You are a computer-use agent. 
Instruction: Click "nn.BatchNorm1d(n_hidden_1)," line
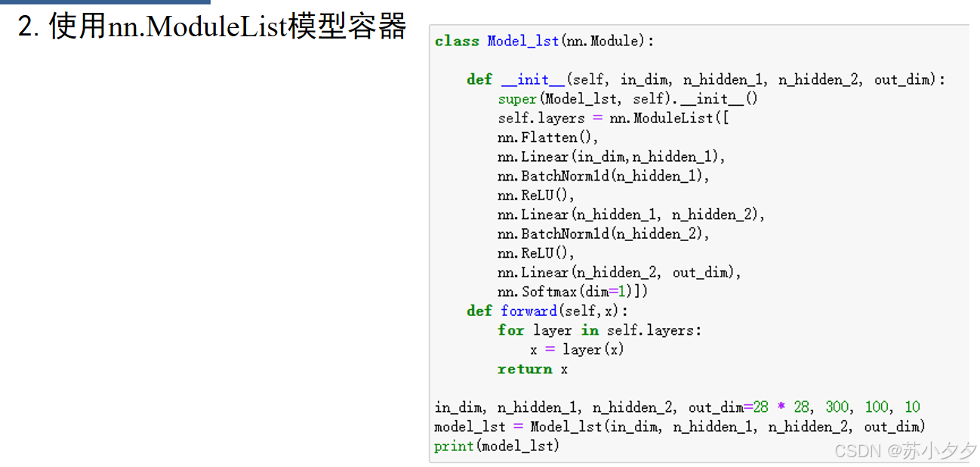[603, 176]
